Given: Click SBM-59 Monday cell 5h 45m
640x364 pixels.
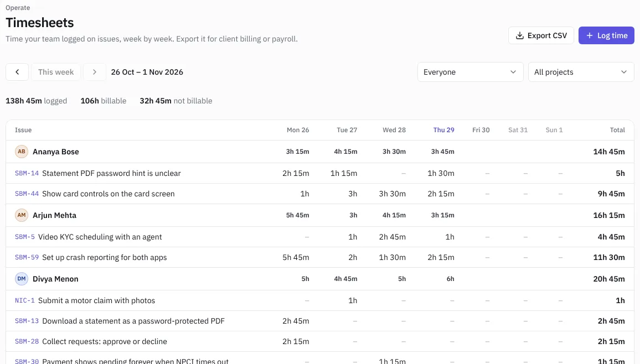Looking at the screenshot, I should [296, 257].
